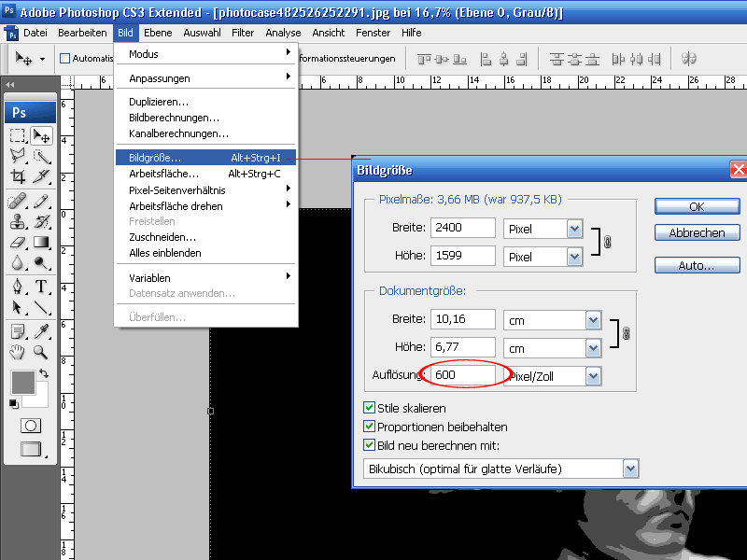
Task: Open background white color swatch
Action: click(41, 400)
